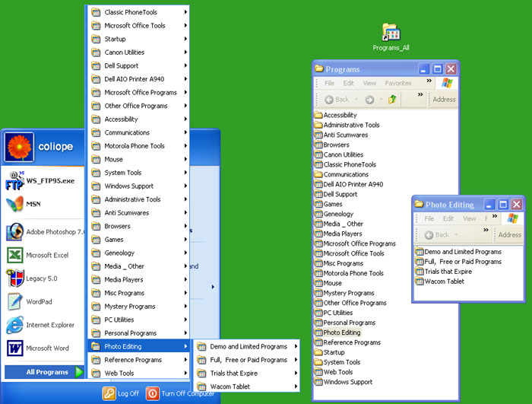
Task: Select Dell Support in All Programs menu
Action: pyautogui.click(x=138, y=65)
